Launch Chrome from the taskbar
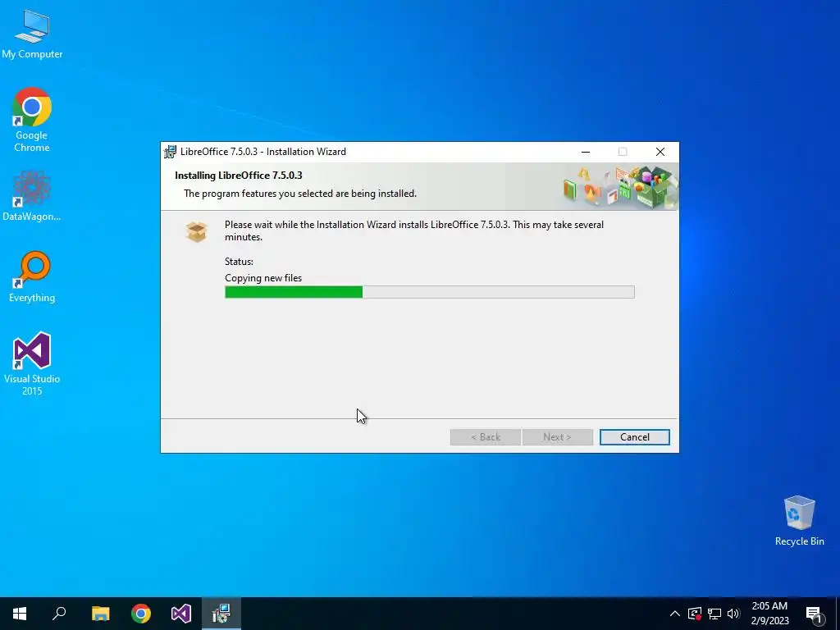 141,614
